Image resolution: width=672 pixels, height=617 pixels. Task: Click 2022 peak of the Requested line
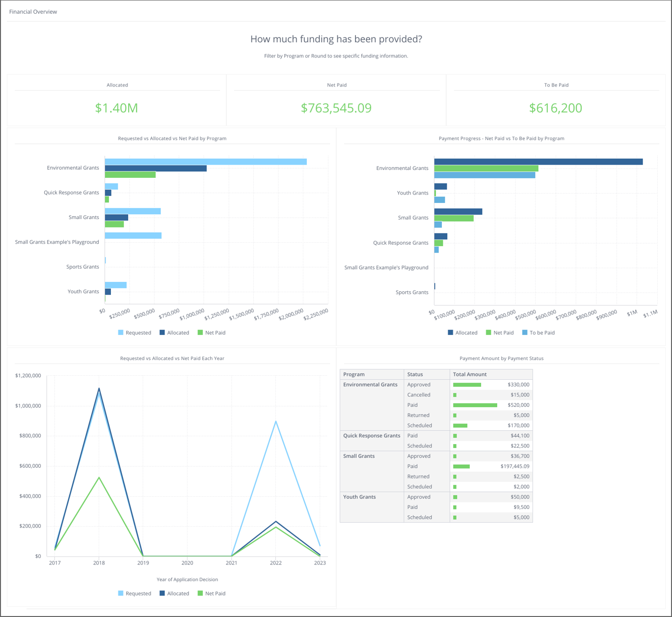[276, 421]
